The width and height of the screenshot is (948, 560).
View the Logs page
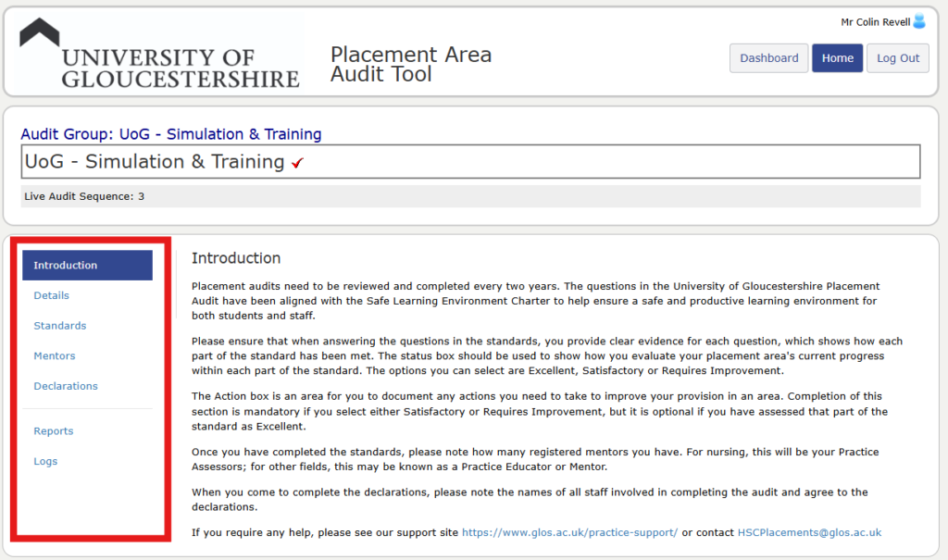click(x=45, y=461)
